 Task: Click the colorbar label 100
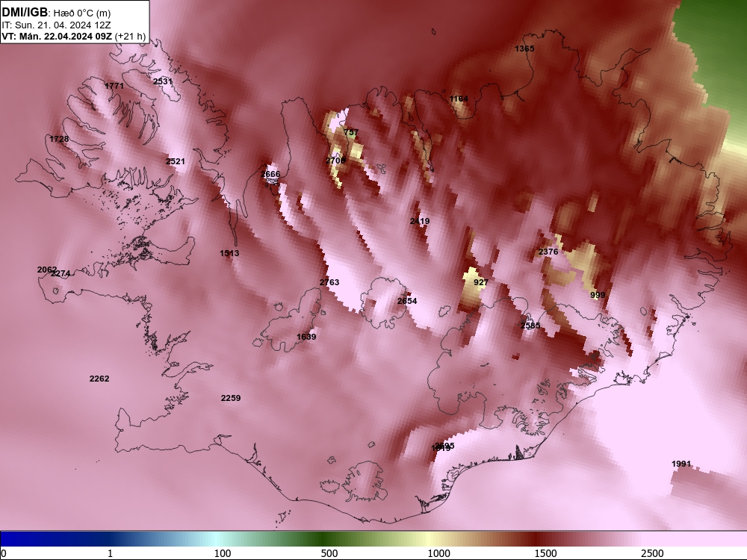(223, 553)
